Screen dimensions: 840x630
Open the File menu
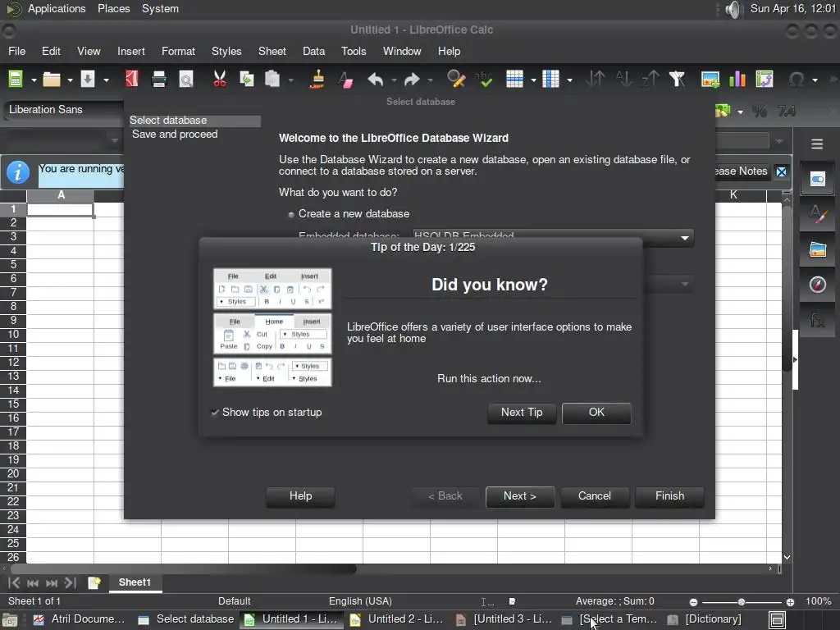[x=16, y=52]
